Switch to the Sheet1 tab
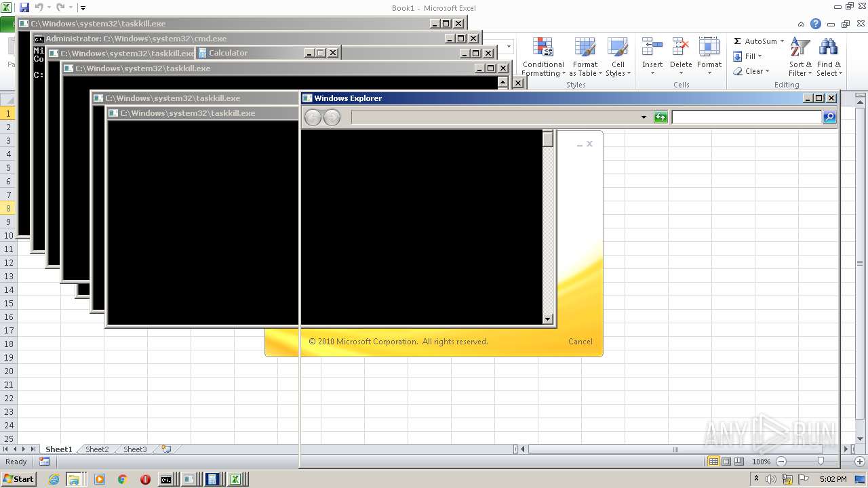Screen dimensions: 868x488 click(58, 449)
